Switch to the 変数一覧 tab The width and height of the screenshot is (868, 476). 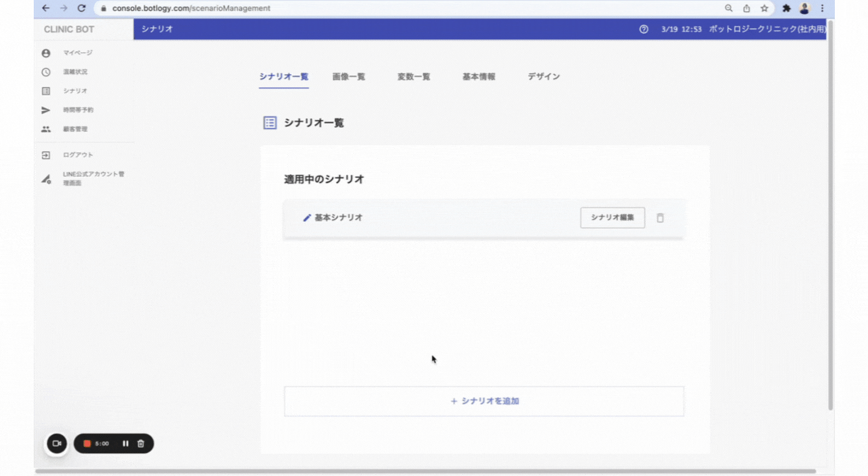(x=414, y=77)
